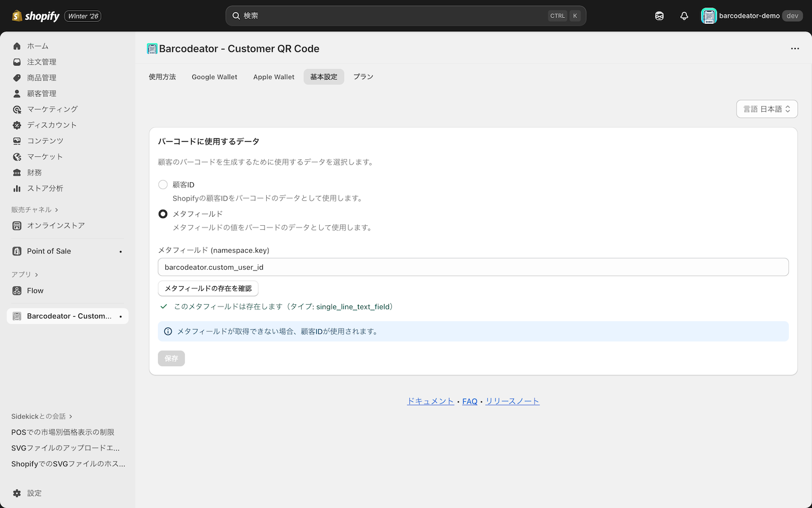Switch to the プラン tab
Screen dimensions: 812x508
click(363, 77)
